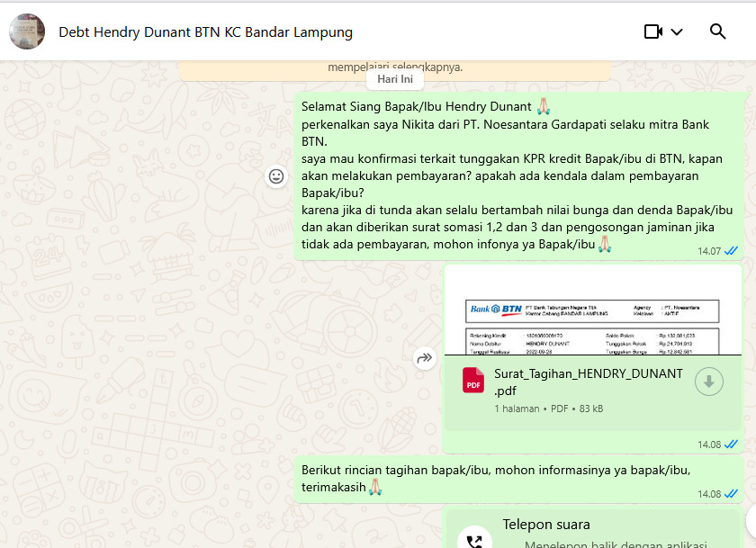
Task: Click the Surat_Tagihan_HENDRY_DUNANT.pdf file name
Action: click(x=588, y=382)
